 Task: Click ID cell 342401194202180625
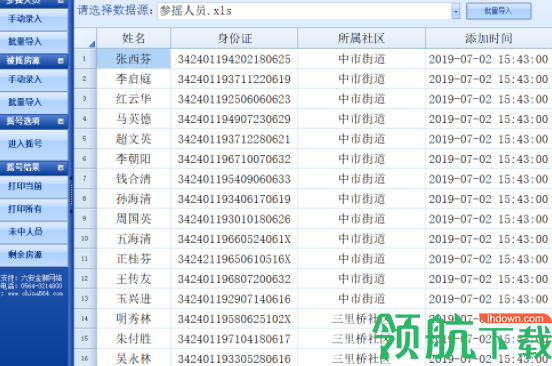(x=234, y=59)
